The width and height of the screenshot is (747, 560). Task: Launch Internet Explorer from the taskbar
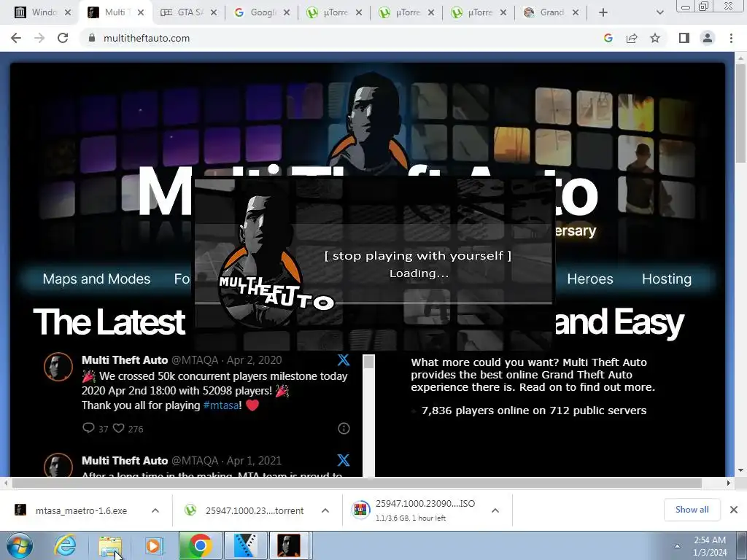[64, 545]
